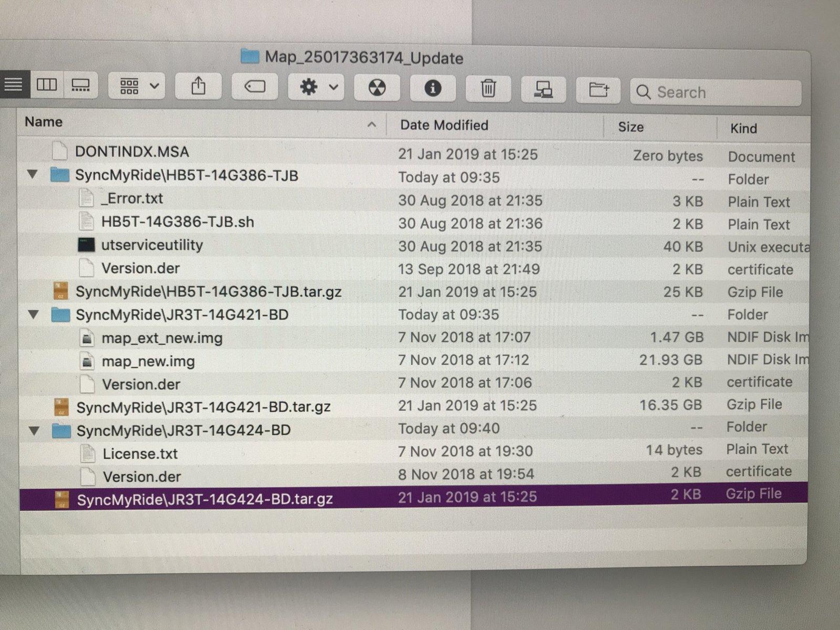This screenshot has height=630, width=840.
Task: Click the Connect to Server icon
Action: click(543, 90)
